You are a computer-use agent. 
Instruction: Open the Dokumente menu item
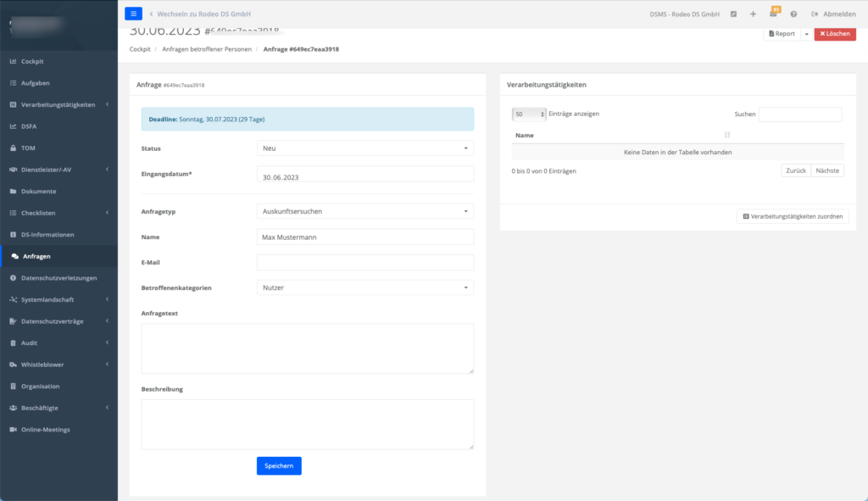39,192
